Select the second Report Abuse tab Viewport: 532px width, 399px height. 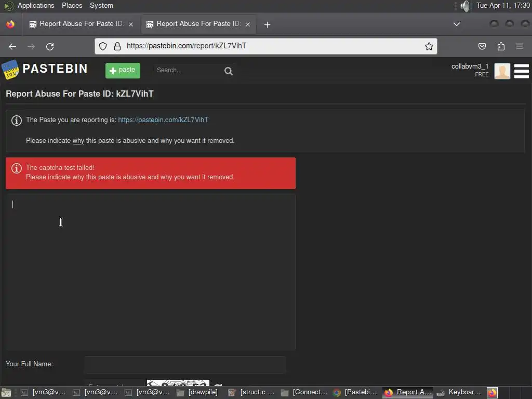point(198,24)
